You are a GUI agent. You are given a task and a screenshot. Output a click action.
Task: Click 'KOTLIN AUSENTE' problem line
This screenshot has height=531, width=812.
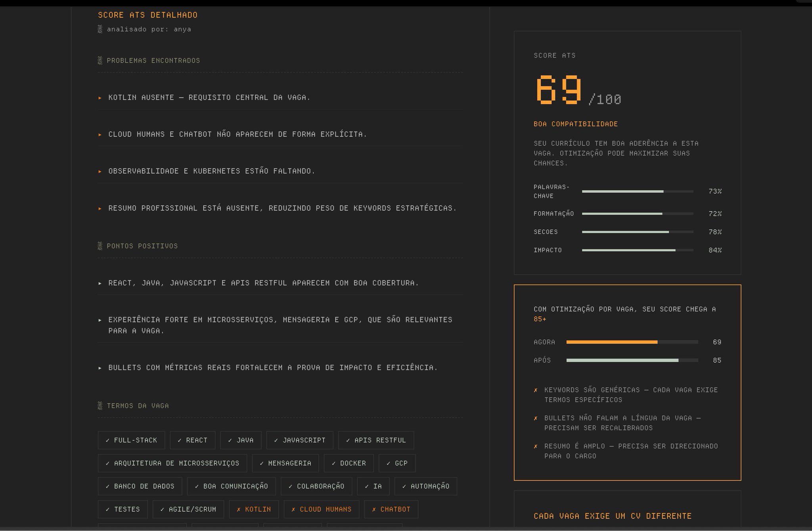point(209,97)
